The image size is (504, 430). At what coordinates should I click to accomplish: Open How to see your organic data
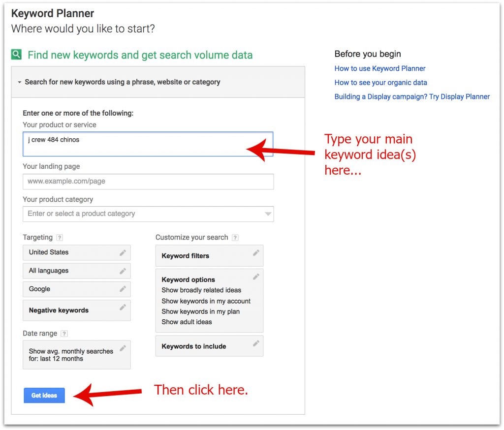coord(380,83)
